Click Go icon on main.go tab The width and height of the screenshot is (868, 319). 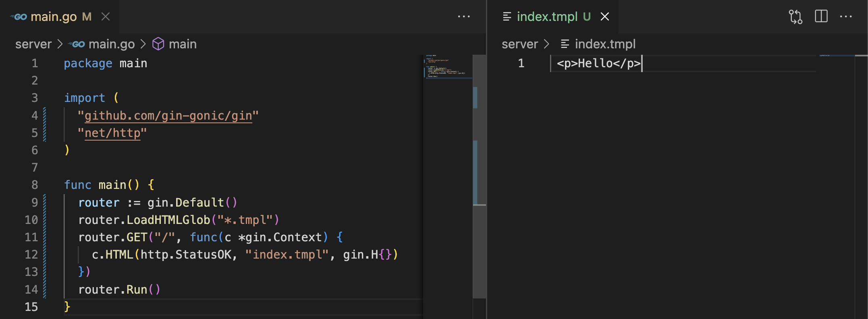point(19,17)
